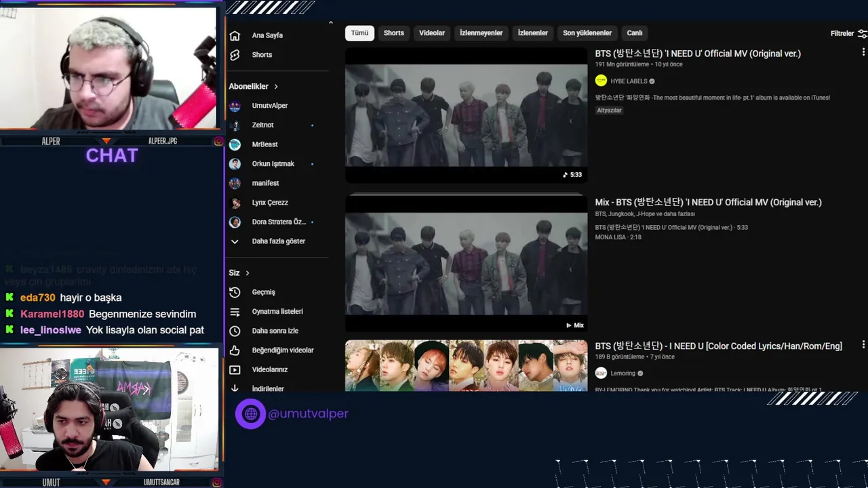Click eda730 chat username
This screenshot has width=868, height=488.
(38, 298)
